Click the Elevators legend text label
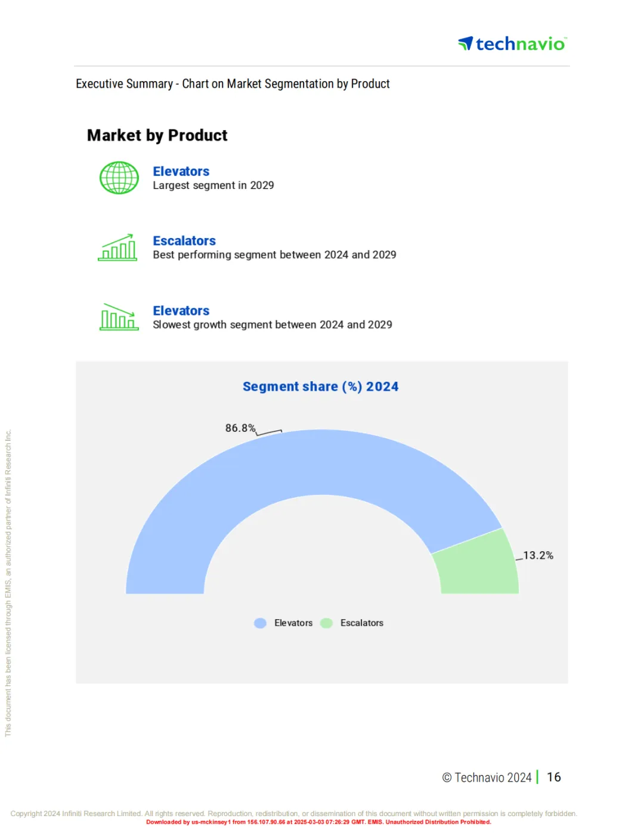The image size is (644, 834). tap(293, 623)
